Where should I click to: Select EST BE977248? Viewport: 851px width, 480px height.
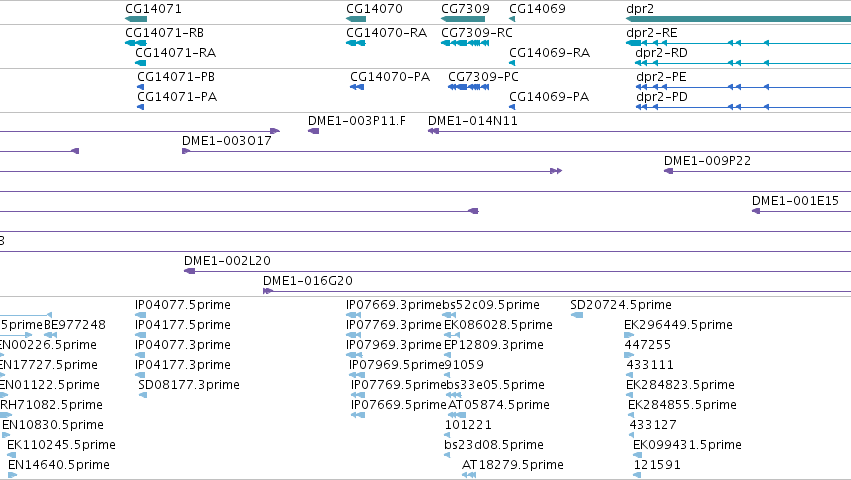pyautogui.click(x=75, y=325)
